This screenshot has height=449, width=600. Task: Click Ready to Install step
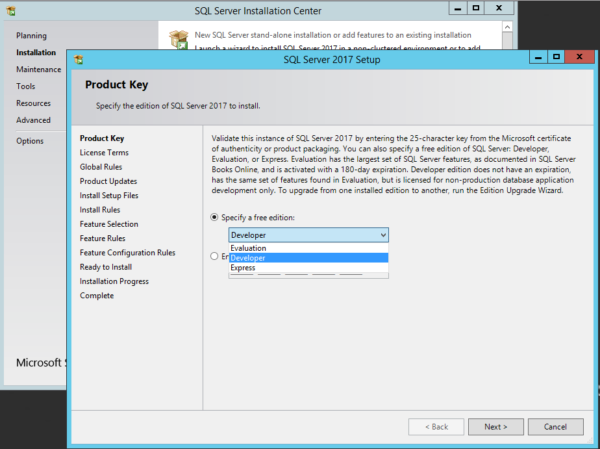(x=106, y=267)
